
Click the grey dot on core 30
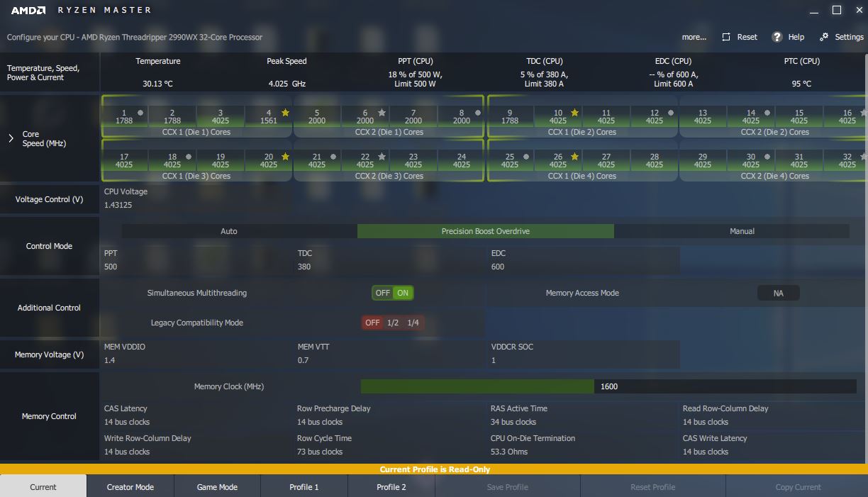point(767,157)
